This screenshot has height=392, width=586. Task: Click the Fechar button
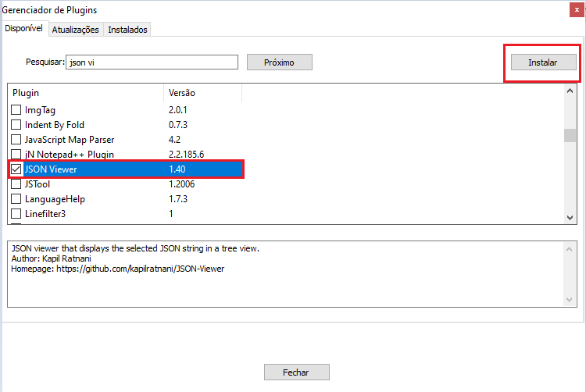(297, 372)
